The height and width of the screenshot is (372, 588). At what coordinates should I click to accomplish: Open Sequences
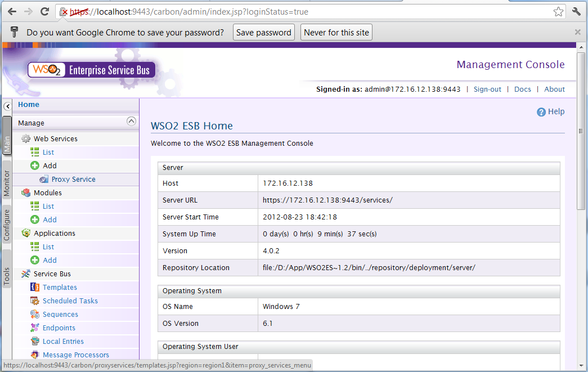[x=60, y=314]
